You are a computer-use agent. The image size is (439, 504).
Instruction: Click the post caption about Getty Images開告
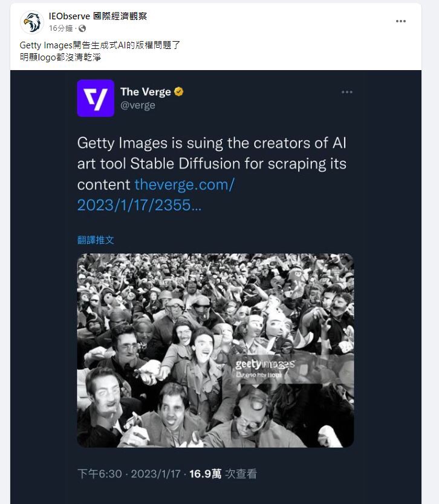click(100, 51)
